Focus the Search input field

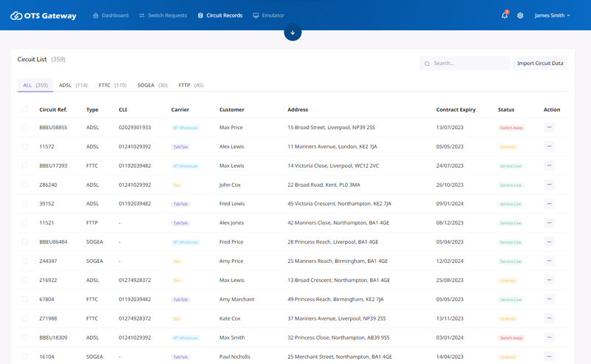coord(465,63)
